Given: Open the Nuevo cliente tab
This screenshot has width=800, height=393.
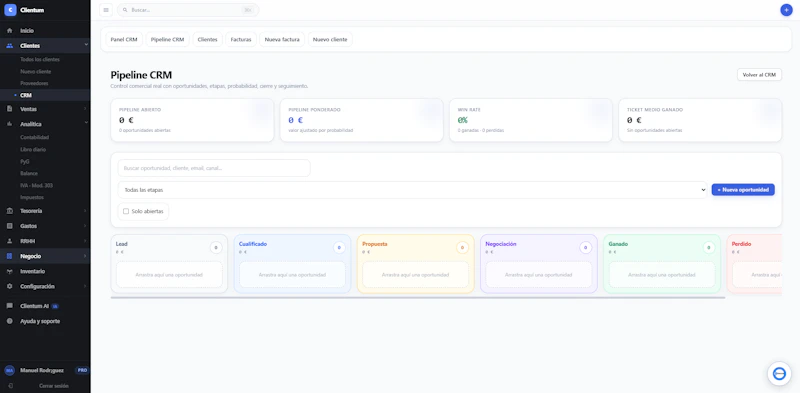Looking at the screenshot, I should pos(330,39).
